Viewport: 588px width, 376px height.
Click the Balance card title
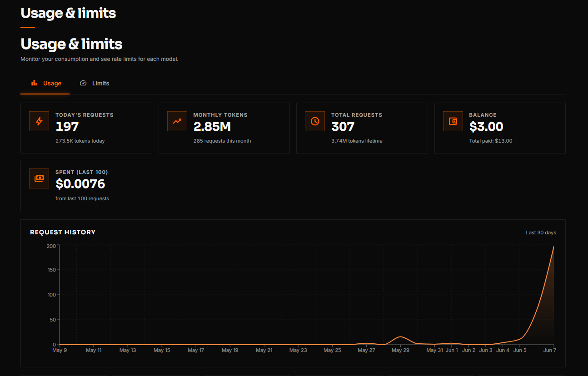coord(483,115)
